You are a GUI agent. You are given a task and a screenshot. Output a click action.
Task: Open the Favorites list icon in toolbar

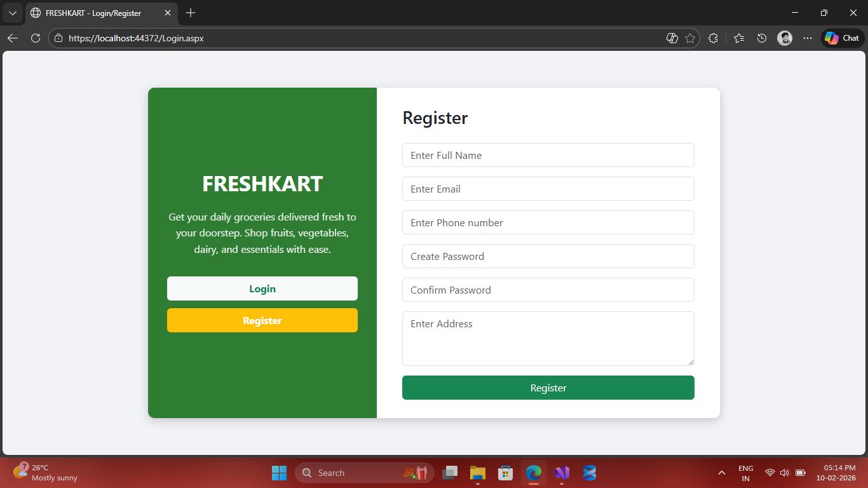(x=738, y=38)
